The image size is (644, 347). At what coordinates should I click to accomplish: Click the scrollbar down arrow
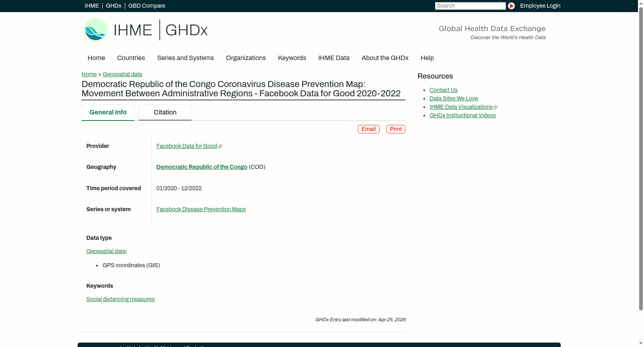[x=641, y=344]
